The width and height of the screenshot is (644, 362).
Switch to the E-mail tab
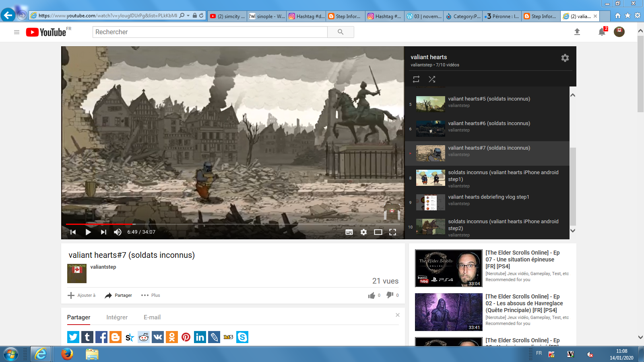pyautogui.click(x=152, y=317)
